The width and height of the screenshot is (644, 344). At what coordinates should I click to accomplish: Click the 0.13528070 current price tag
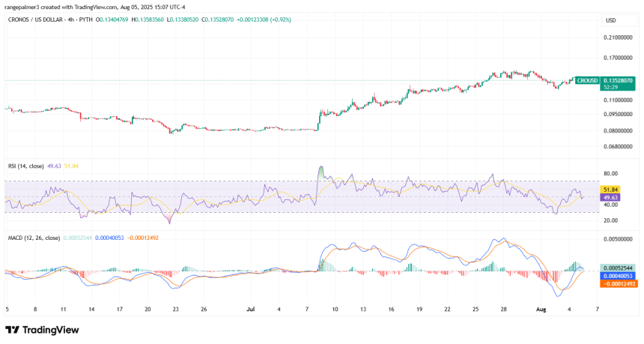[x=618, y=80]
